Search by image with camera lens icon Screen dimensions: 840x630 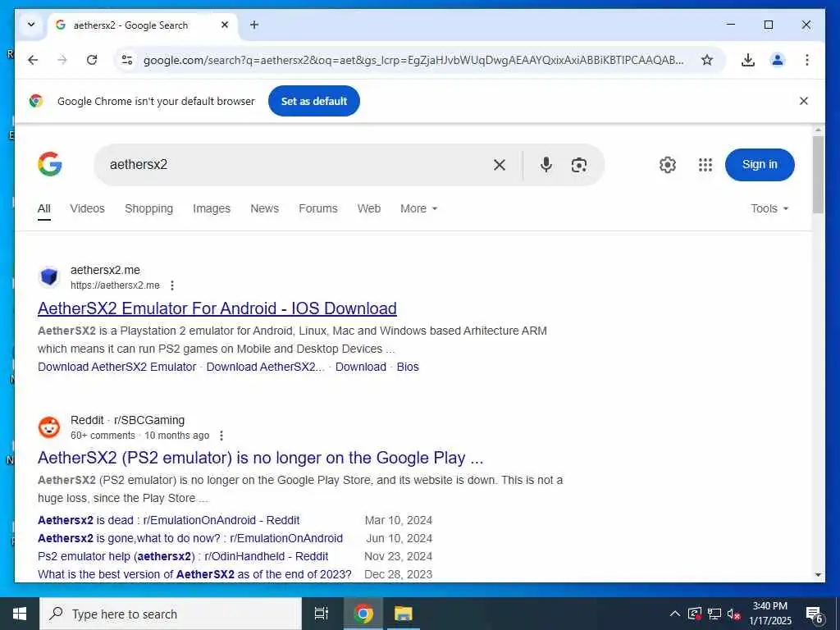pos(579,165)
